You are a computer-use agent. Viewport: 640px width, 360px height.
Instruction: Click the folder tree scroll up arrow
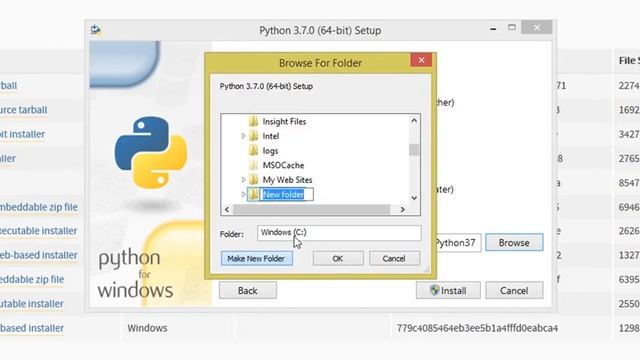pos(414,120)
